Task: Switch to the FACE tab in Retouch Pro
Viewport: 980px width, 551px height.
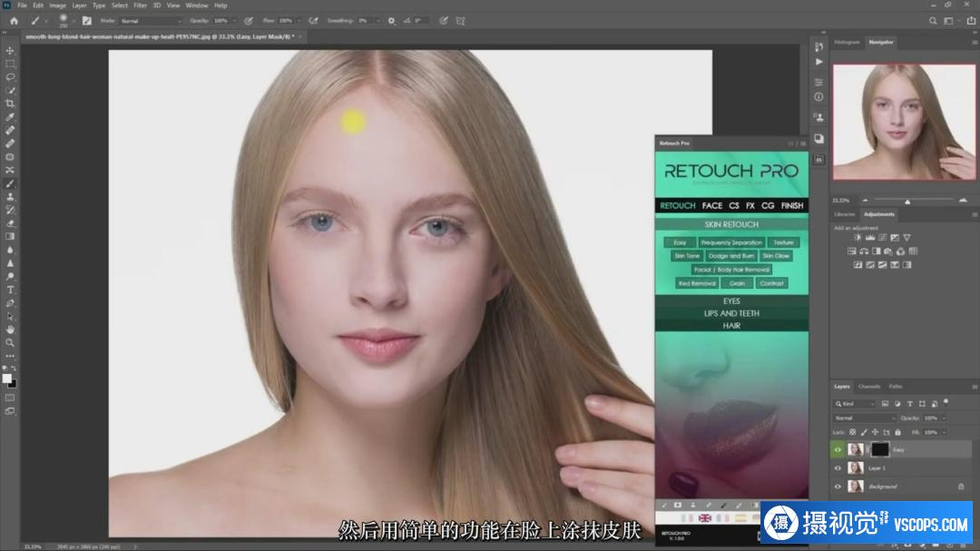Action: [x=712, y=205]
